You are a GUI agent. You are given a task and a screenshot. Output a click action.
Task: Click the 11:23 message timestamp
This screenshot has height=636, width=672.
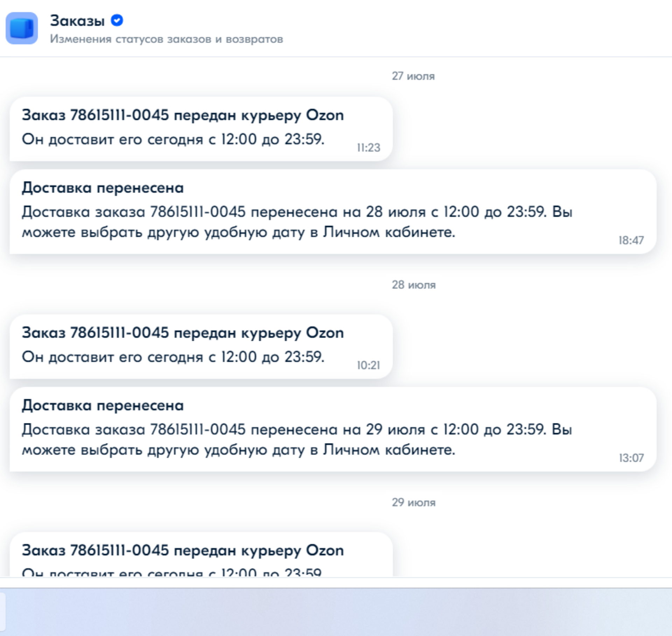[x=369, y=148]
